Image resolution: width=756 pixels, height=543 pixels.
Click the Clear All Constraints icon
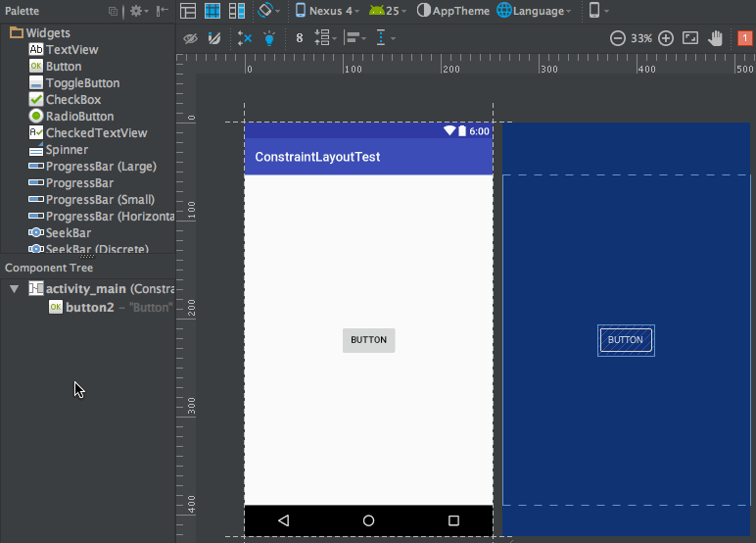[245, 38]
